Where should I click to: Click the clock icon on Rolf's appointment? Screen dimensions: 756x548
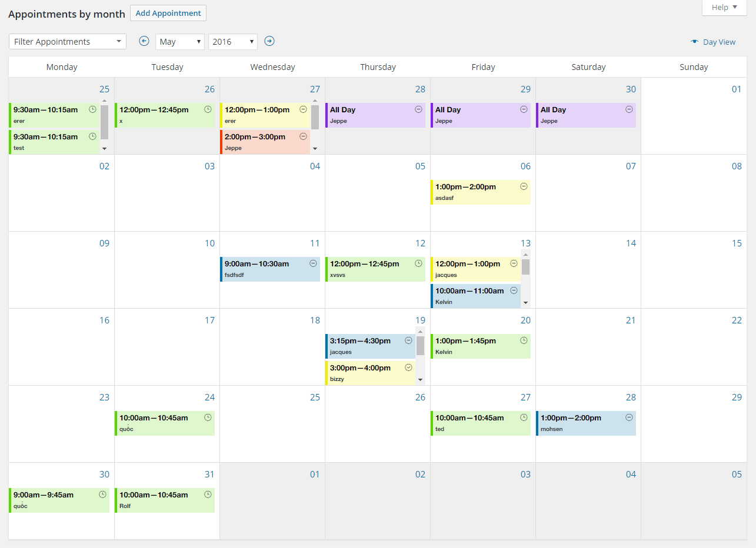tap(207, 494)
